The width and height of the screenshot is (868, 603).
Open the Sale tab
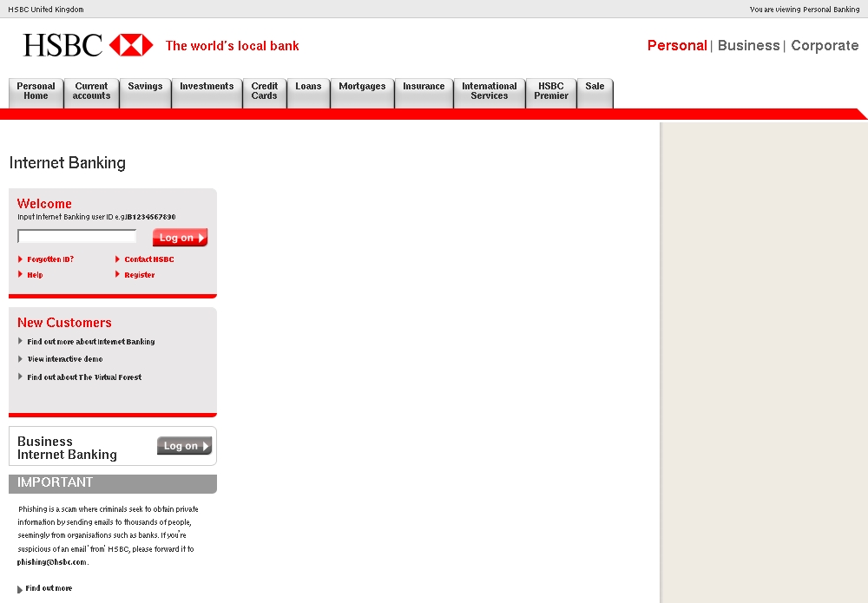click(595, 93)
